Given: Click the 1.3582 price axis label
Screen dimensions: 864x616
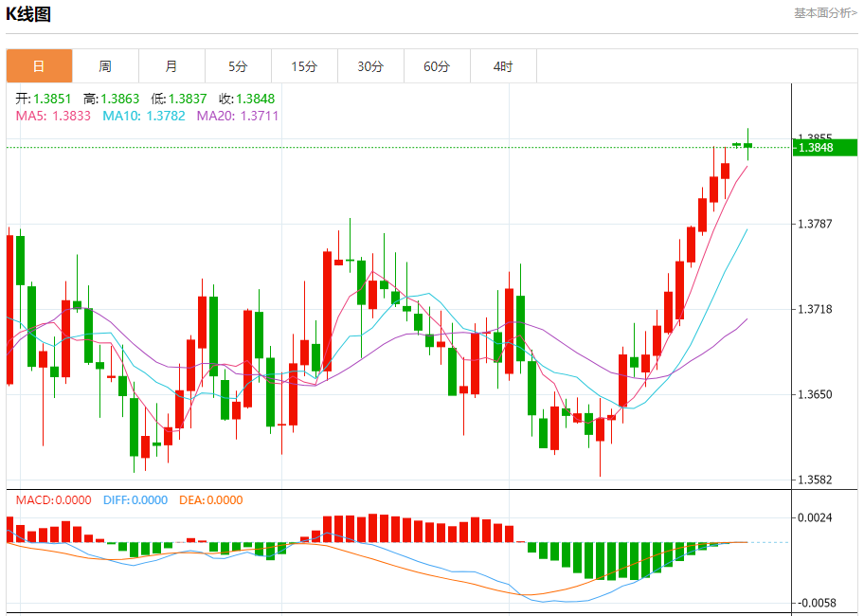Looking at the screenshot, I should point(815,480).
